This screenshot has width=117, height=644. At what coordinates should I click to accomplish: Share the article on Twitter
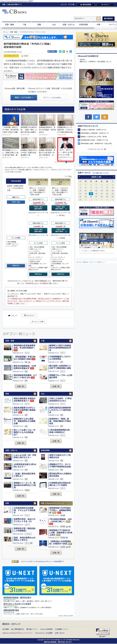(60, 51)
